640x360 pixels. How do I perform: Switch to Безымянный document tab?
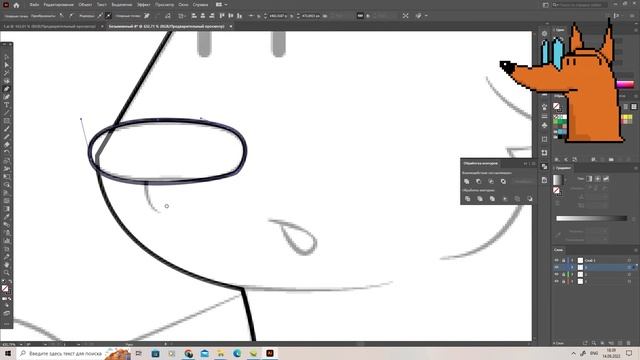pyautogui.click(x=167, y=27)
